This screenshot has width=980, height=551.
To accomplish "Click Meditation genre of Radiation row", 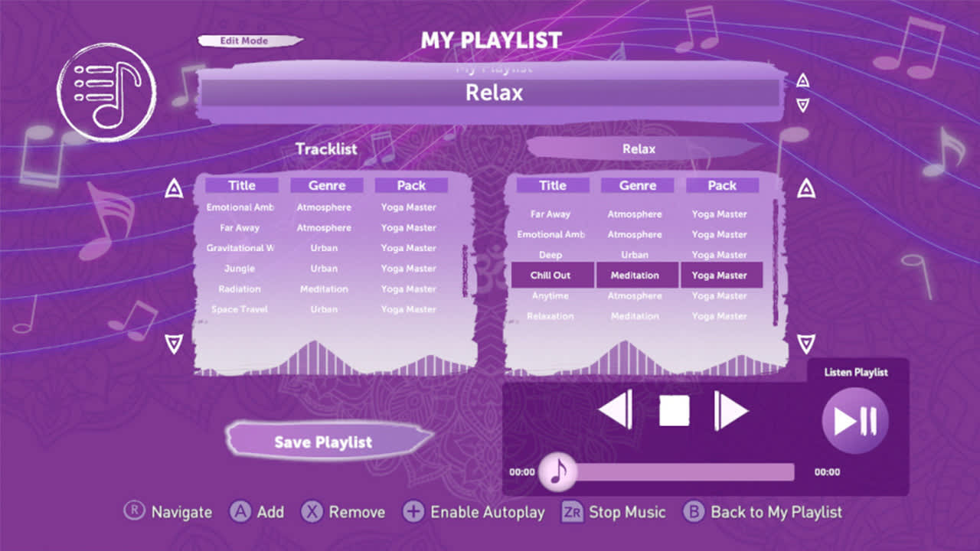I will pyautogui.click(x=325, y=289).
